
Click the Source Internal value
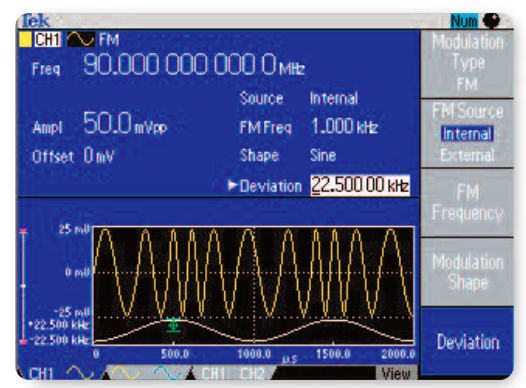tap(334, 98)
